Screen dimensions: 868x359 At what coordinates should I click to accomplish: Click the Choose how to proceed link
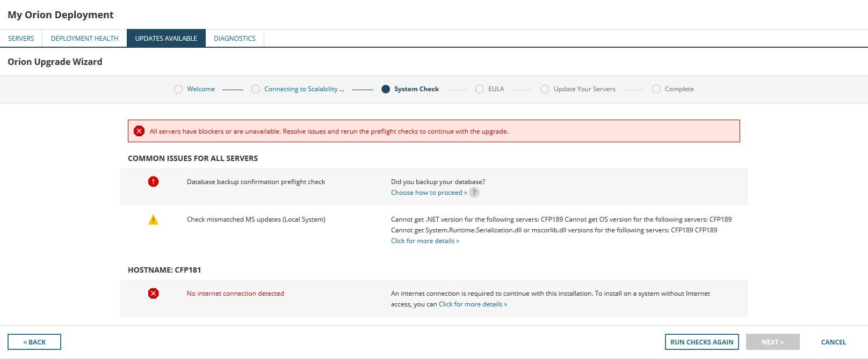[x=429, y=193]
